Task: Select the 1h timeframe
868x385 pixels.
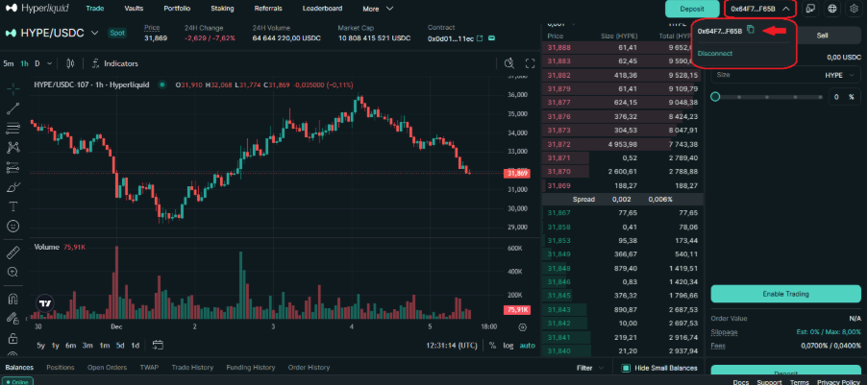Action: [24, 63]
